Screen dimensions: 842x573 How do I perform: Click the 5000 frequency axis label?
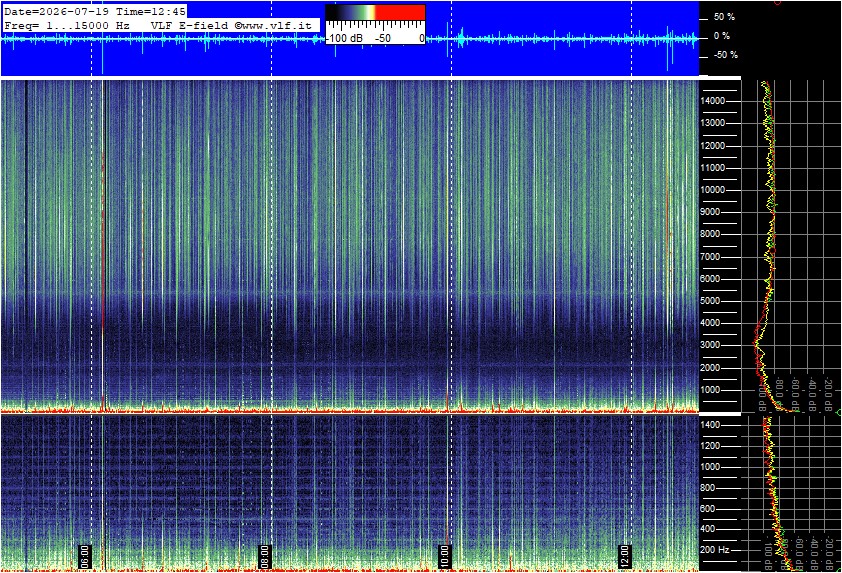(x=710, y=301)
